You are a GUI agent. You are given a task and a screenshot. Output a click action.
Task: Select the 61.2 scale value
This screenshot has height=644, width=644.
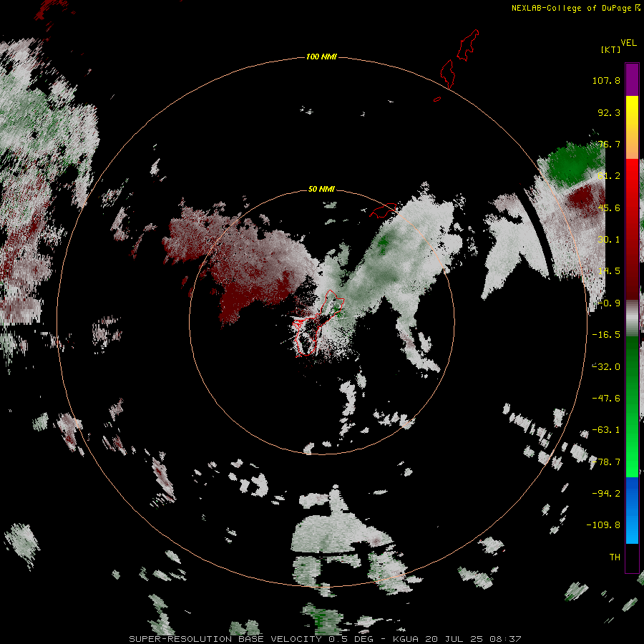(609, 176)
